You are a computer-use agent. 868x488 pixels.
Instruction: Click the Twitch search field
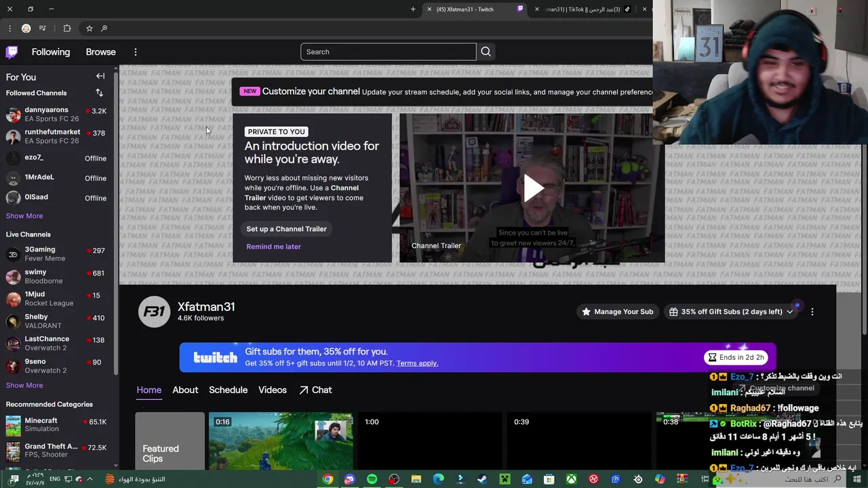[x=388, y=52]
